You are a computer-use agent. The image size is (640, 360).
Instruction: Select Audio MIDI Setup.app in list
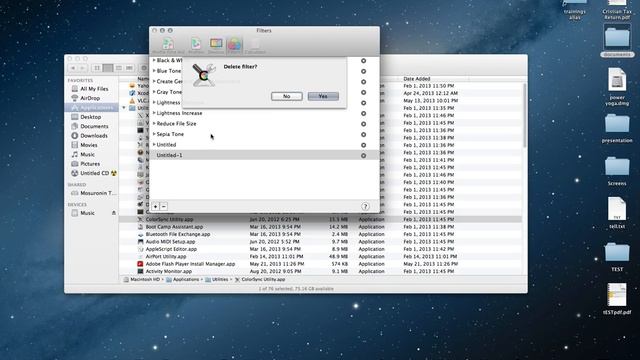(x=320, y=242)
